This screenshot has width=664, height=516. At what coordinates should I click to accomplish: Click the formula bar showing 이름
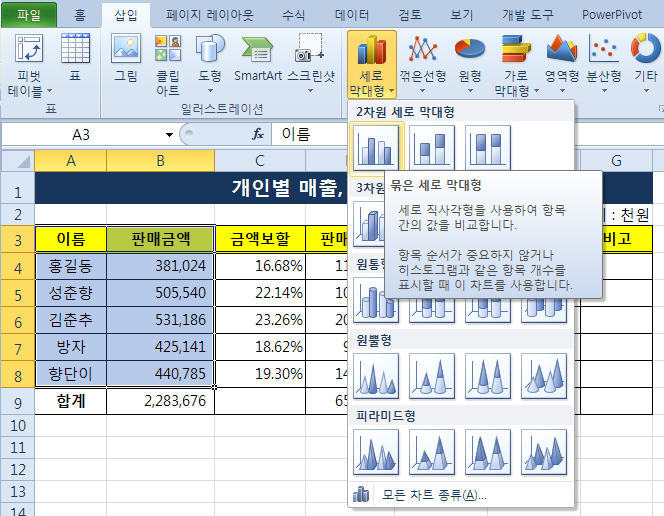[x=450, y=134]
